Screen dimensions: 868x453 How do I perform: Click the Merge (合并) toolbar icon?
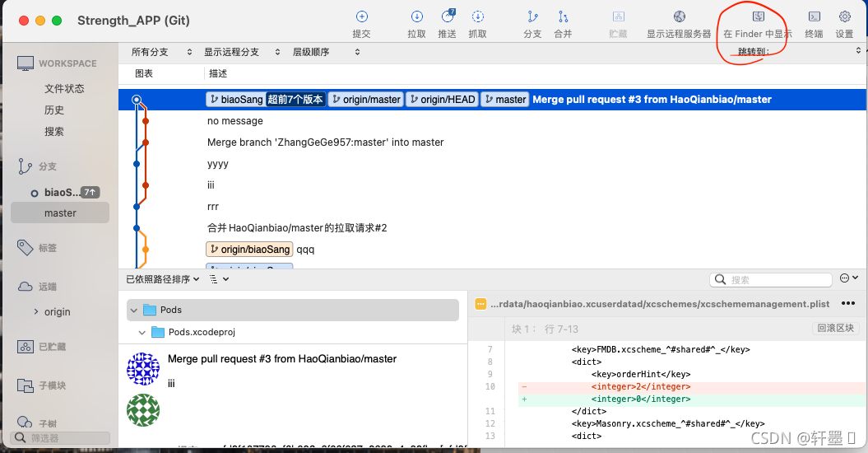click(x=563, y=17)
